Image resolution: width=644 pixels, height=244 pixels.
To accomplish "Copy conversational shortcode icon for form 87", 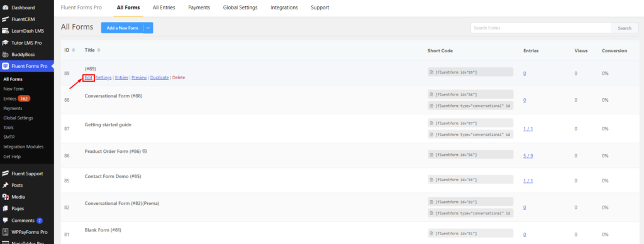I will (431, 135).
